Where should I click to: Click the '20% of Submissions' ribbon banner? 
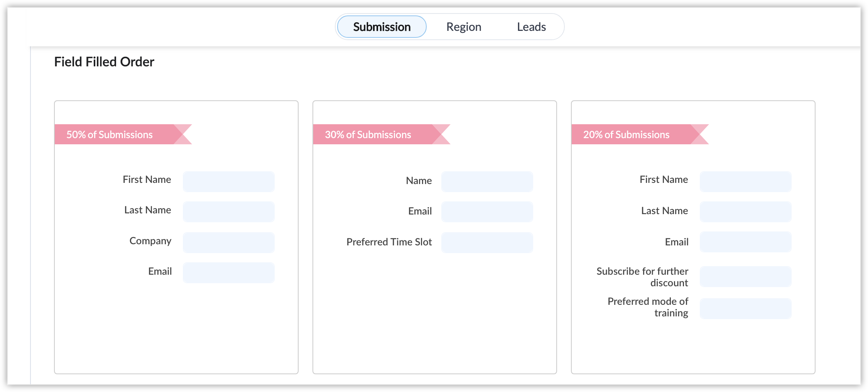[633, 134]
